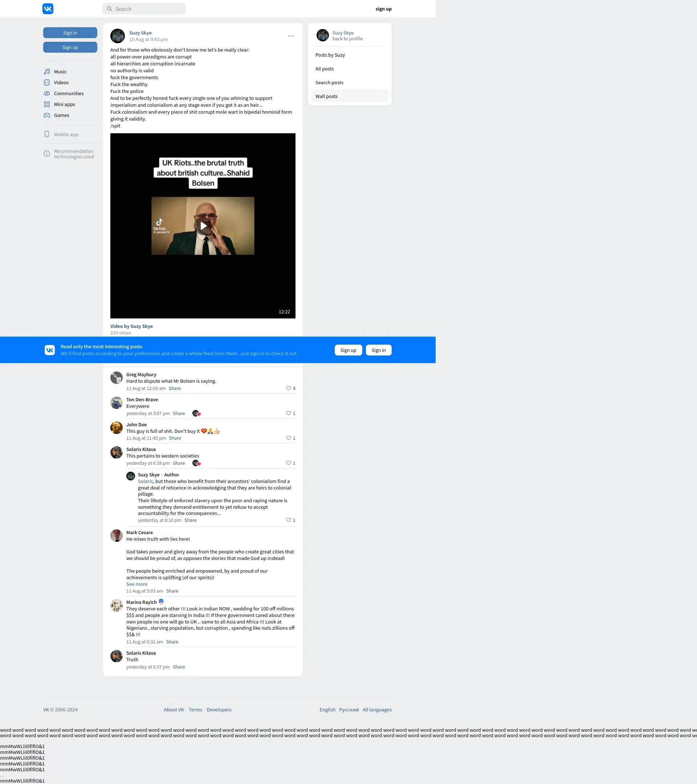Open the Mobile app link icon

click(47, 134)
